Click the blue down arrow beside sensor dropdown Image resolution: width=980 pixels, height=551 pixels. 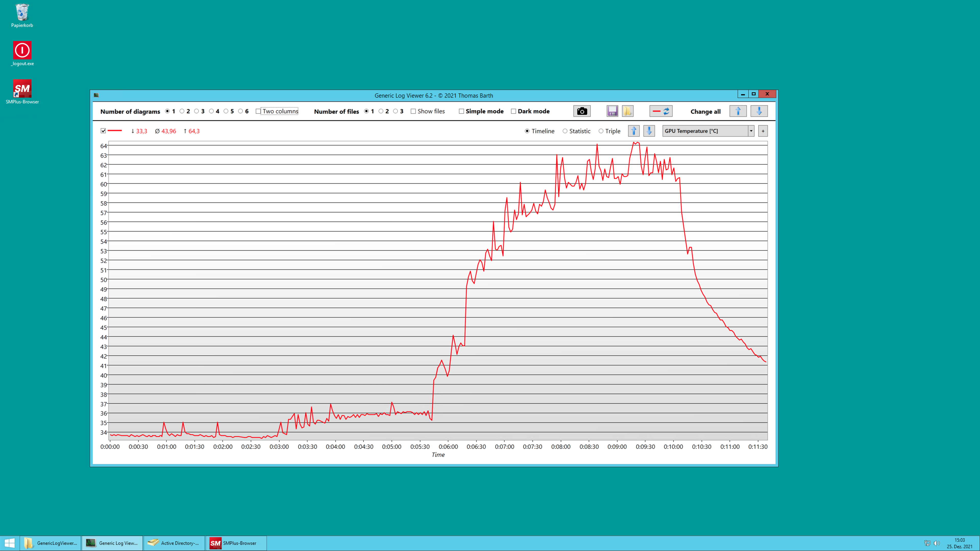point(649,131)
